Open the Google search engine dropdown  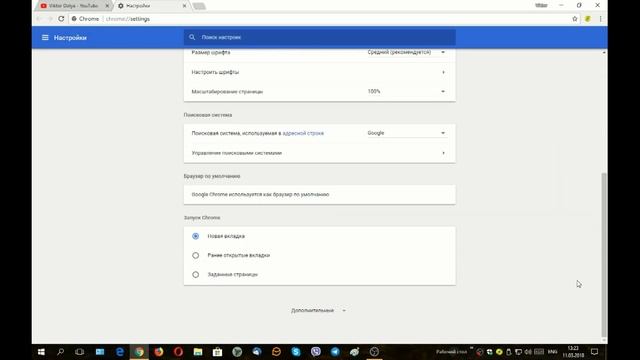click(407, 133)
